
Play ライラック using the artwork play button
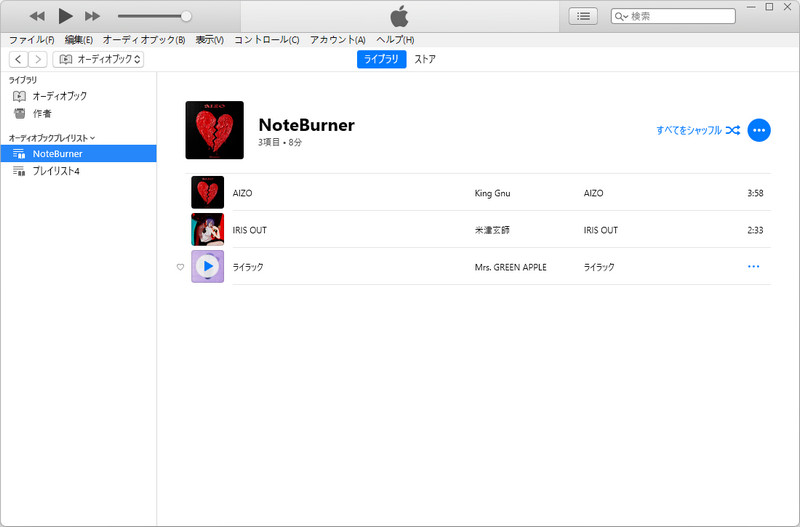208,266
